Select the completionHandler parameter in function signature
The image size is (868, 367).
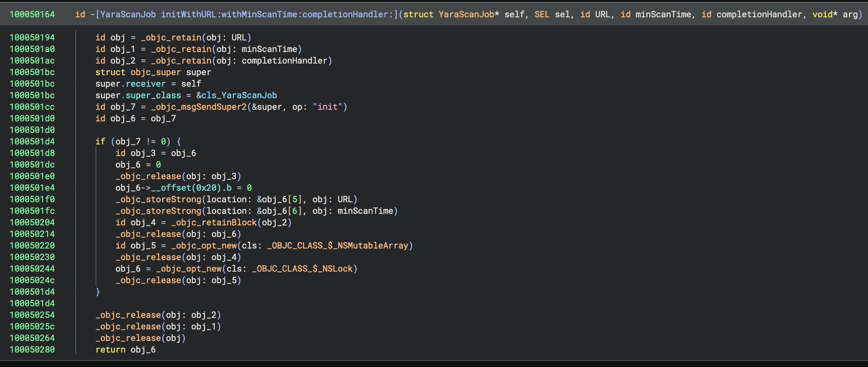[x=759, y=14]
